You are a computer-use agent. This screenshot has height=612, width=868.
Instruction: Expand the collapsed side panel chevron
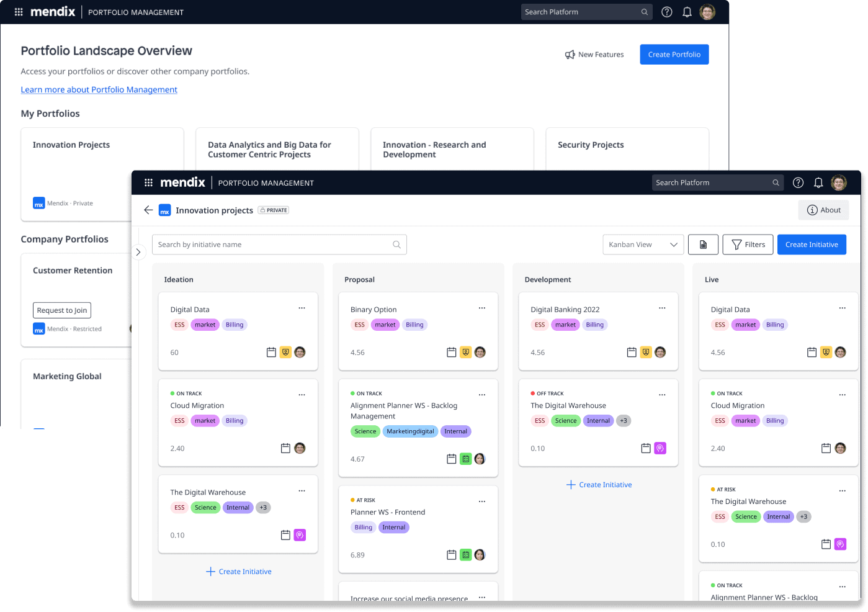tap(138, 252)
